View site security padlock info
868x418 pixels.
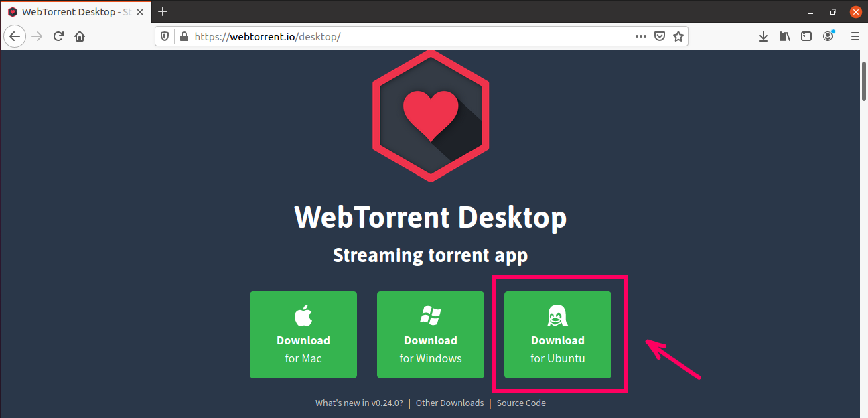pyautogui.click(x=184, y=36)
